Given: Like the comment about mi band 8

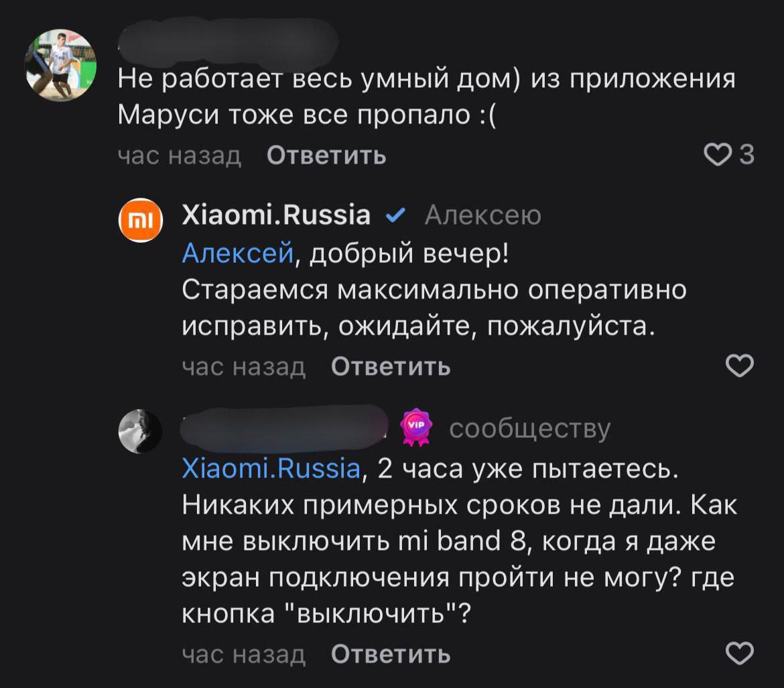Looking at the screenshot, I should coord(740,652).
